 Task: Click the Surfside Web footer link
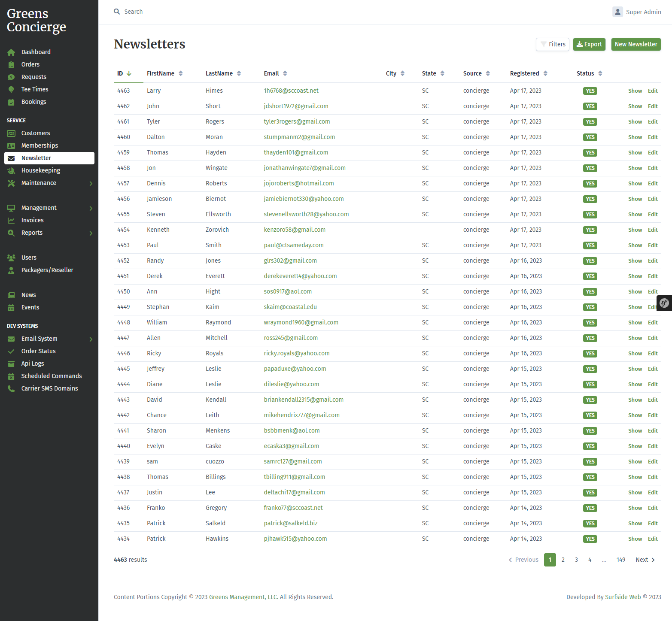point(623,597)
